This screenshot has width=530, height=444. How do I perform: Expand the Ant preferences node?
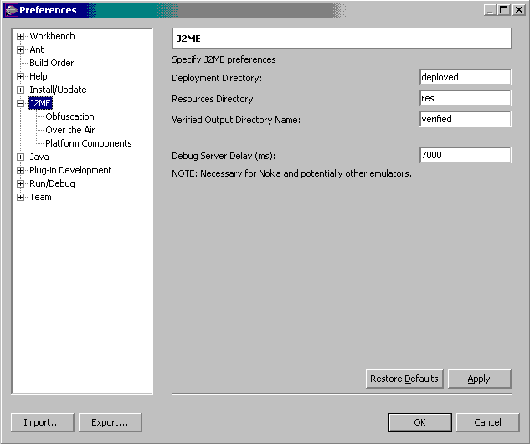(x=20, y=50)
